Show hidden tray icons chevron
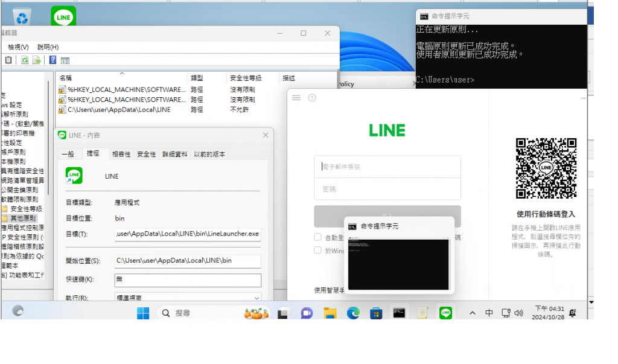Screen dimensions: 618x364 coord(472,313)
